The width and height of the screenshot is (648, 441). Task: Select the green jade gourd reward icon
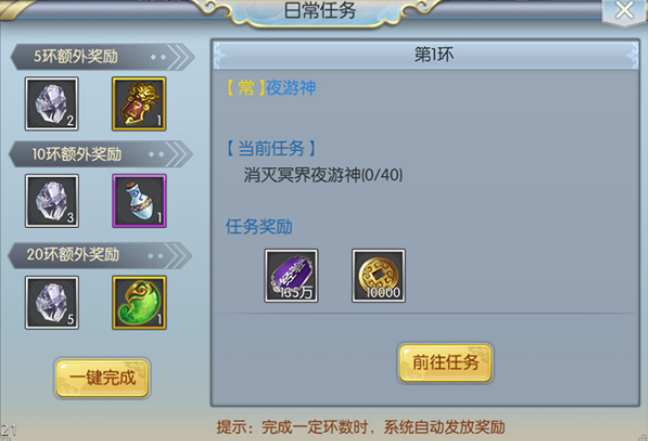tap(139, 303)
